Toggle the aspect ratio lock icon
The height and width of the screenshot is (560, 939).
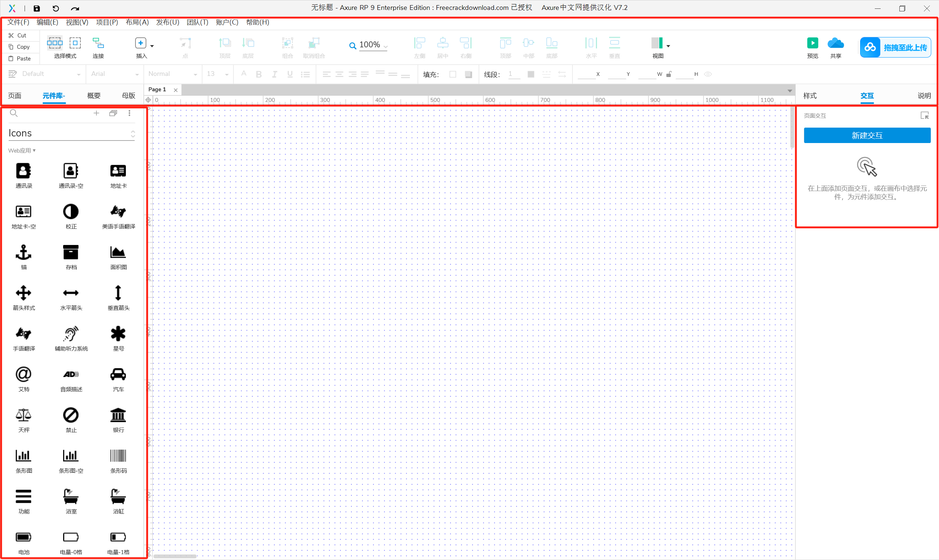tap(669, 74)
